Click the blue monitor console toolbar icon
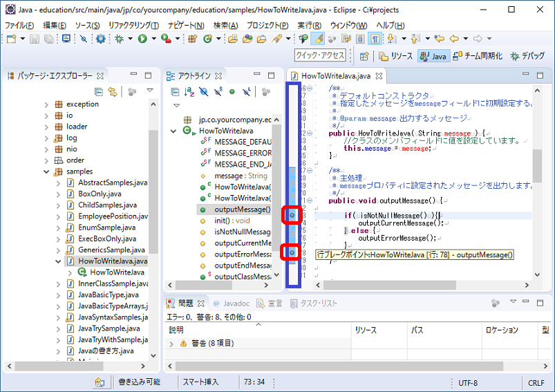This screenshot has height=392, width=555. click(x=66, y=39)
